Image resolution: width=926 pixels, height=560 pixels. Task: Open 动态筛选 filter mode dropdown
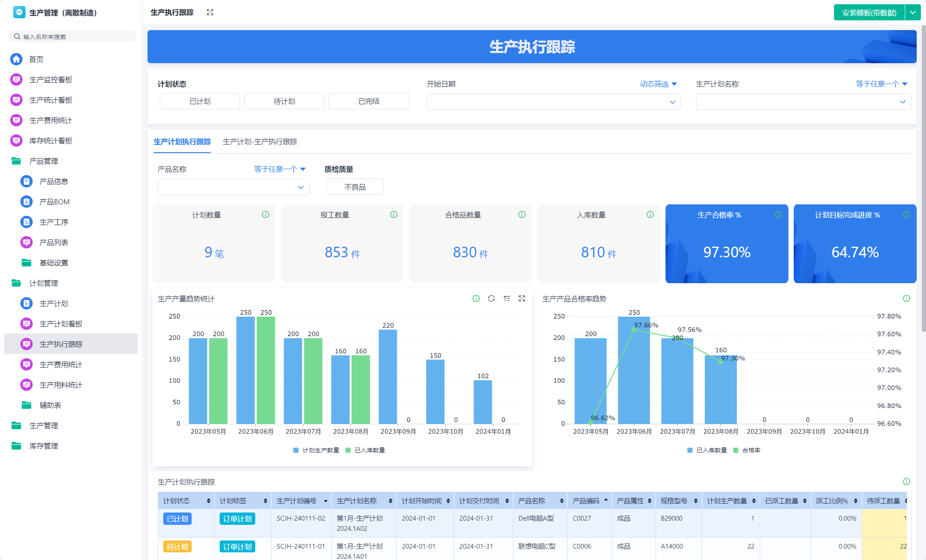pos(658,84)
